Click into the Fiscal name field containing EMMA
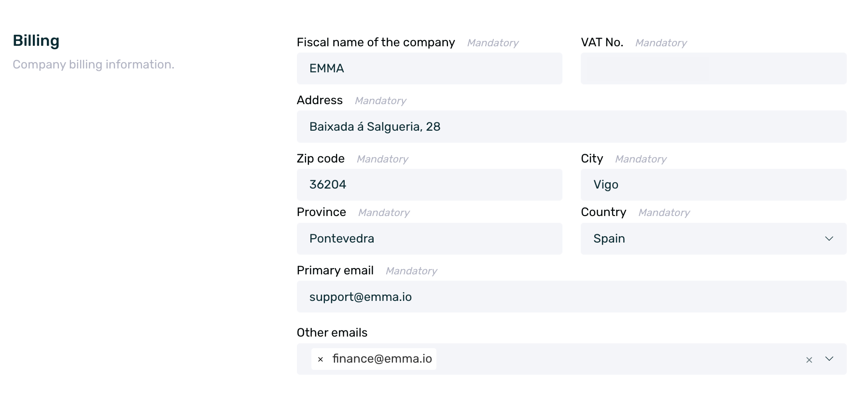 point(429,68)
